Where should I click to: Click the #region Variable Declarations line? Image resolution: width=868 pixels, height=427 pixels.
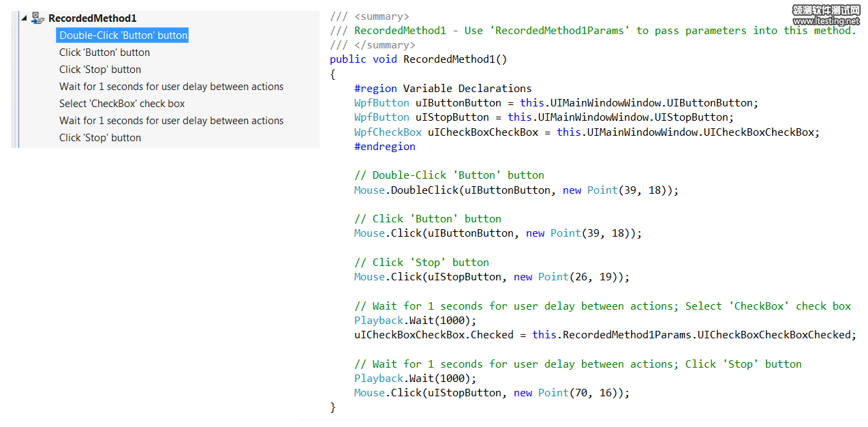tap(443, 89)
